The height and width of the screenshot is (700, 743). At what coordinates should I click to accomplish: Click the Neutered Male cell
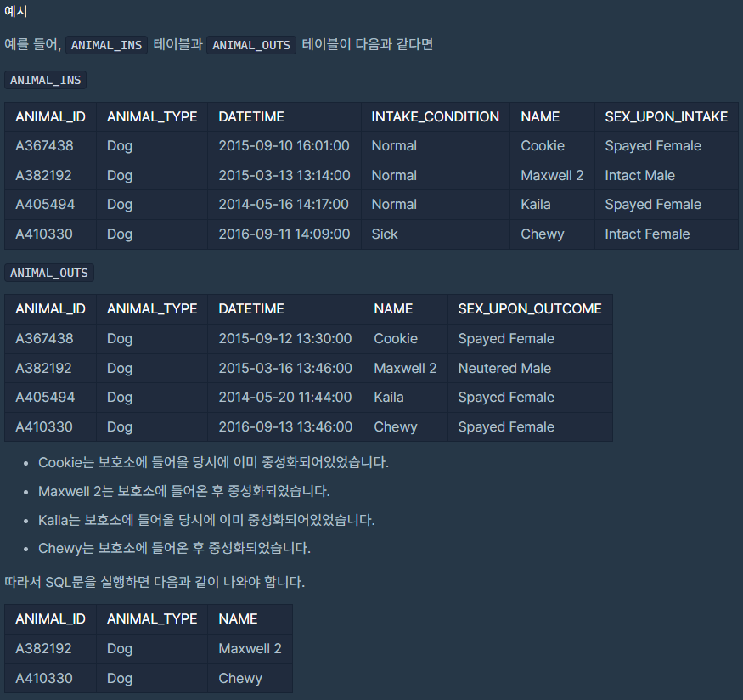coord(504,368)
